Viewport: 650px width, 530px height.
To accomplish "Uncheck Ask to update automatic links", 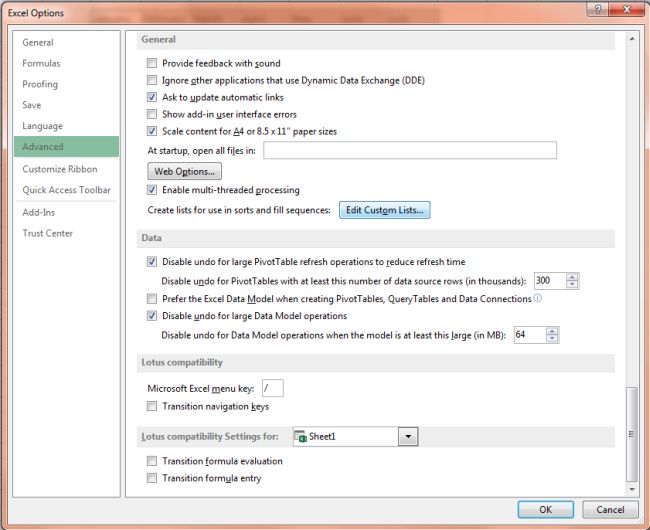I will coord(152,97).
